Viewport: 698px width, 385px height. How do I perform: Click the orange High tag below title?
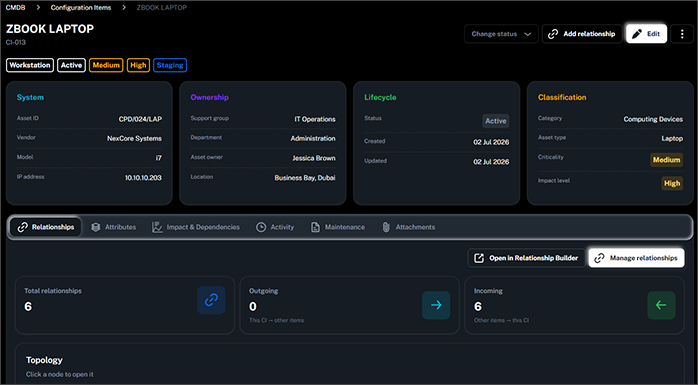[138, 65]
